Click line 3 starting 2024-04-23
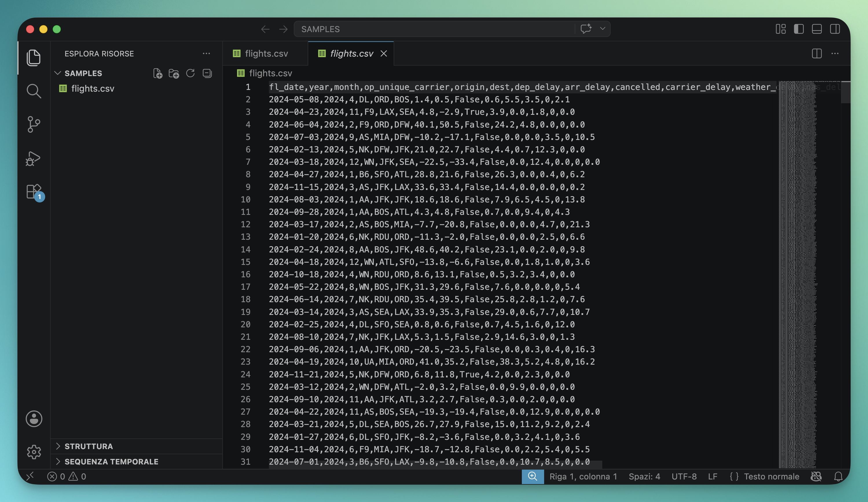868x502 pixels. click(x=422, y=112)
